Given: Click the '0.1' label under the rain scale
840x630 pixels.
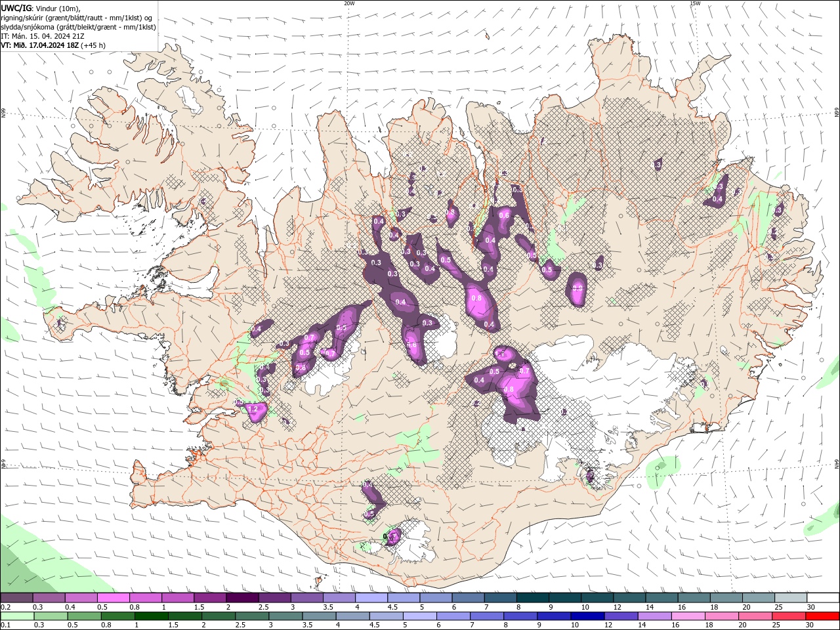Looking at the screenshot, I should tap(5, 625).
